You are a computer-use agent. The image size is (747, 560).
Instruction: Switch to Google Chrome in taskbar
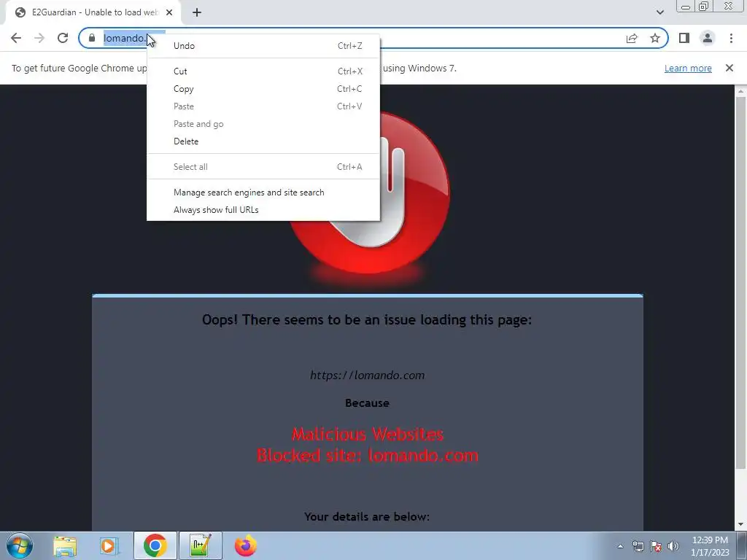pyautogui.click(x=155, y=545)
